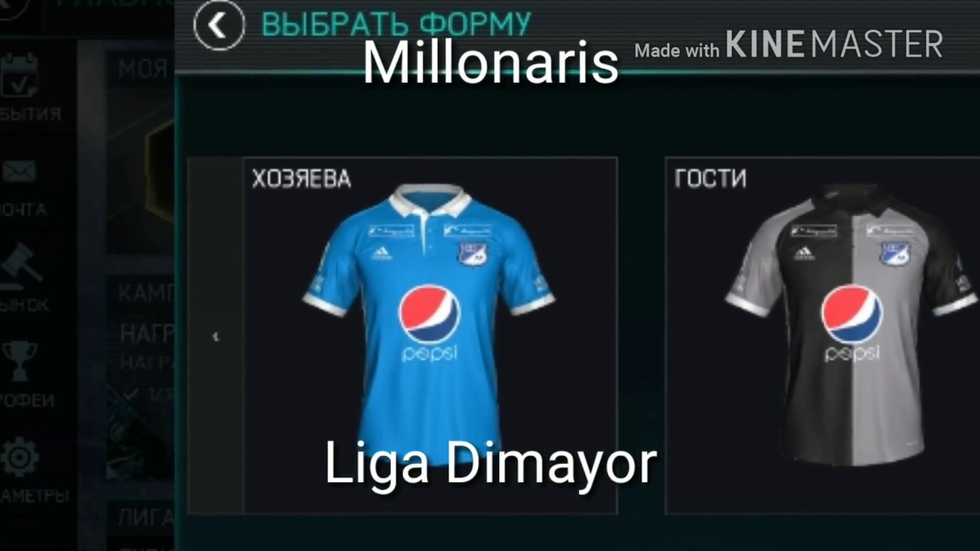Open the settings gear icon
This screenshot has height=551, width=980.
pyautogui.click(x=20, y=457)
